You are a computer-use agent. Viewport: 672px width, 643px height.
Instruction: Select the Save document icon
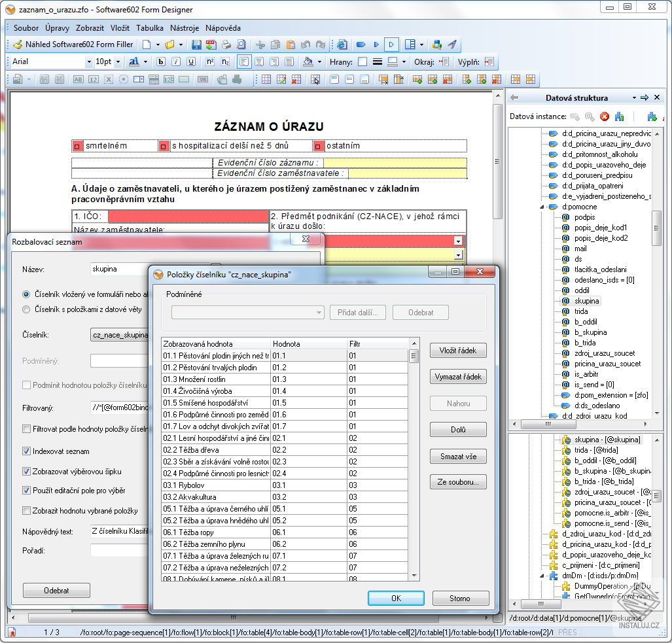[196, 45]
